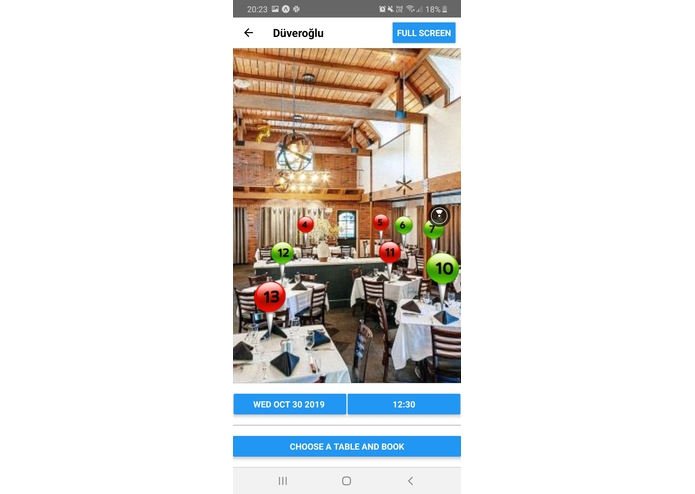Select red table marker 11
695x494 pixels.
click(x=390, y=253)
